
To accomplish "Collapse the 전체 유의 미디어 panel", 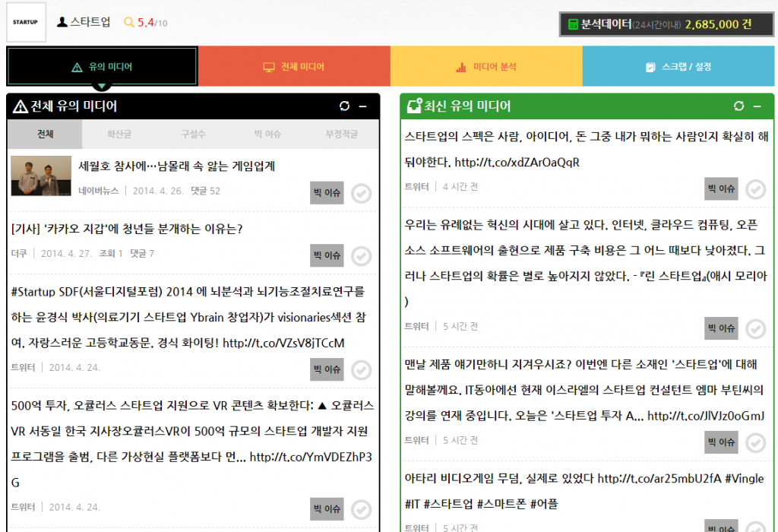I will tap(362, 106).
